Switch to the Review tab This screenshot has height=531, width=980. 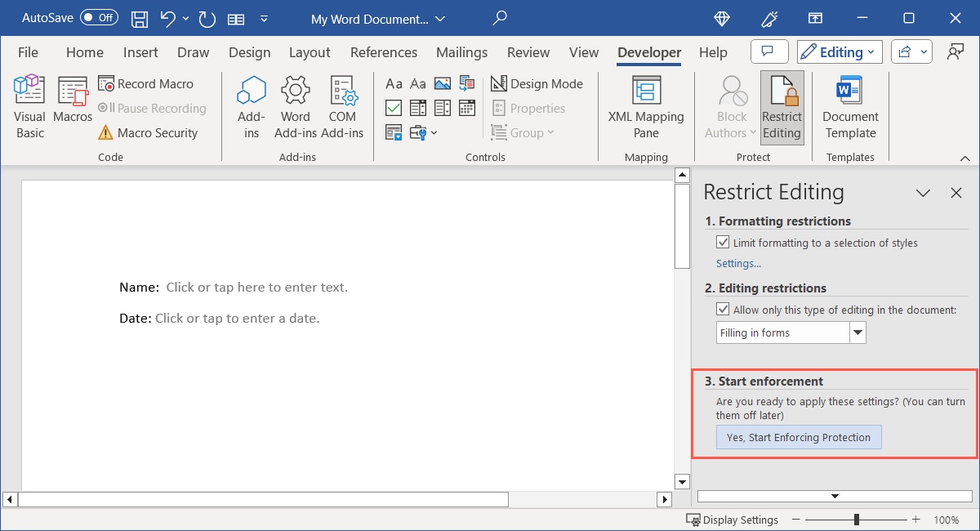528,51
